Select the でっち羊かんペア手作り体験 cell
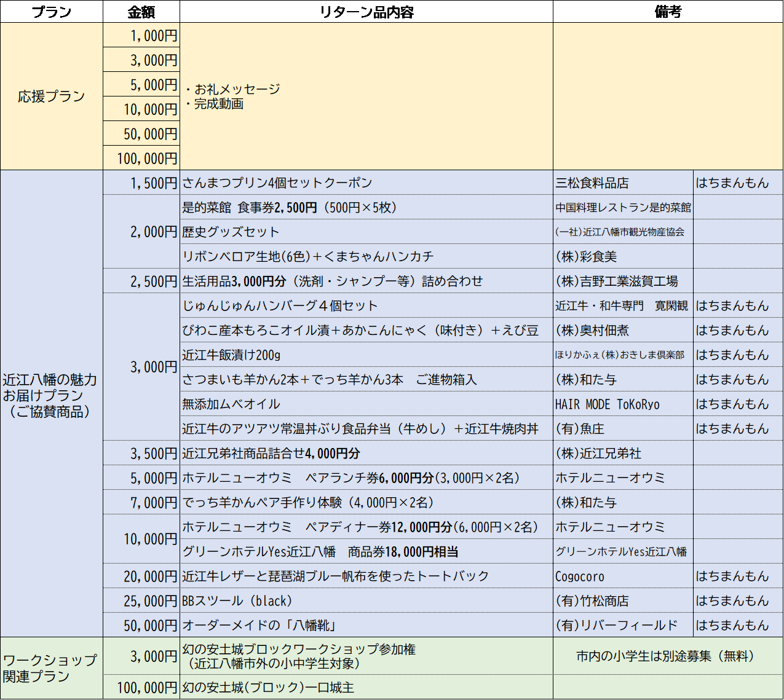The width and height of the screenshot is (784, 700). (308, 502)
